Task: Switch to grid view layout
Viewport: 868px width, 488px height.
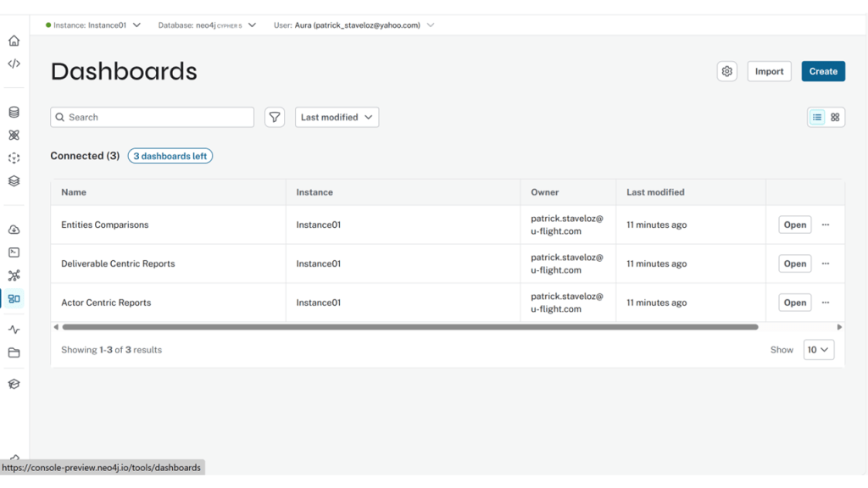Action: tap(835, 118)
